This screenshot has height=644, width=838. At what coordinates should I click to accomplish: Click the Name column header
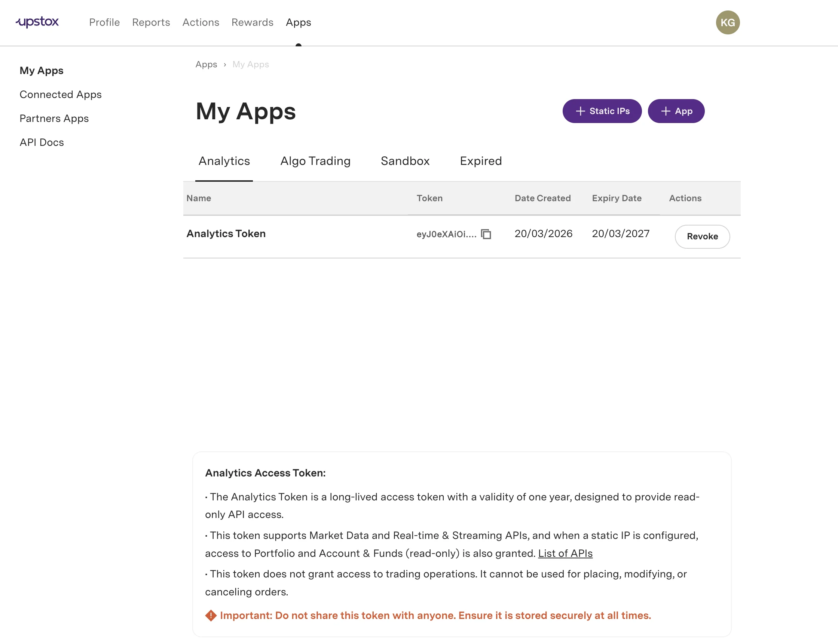pos(199,198)
